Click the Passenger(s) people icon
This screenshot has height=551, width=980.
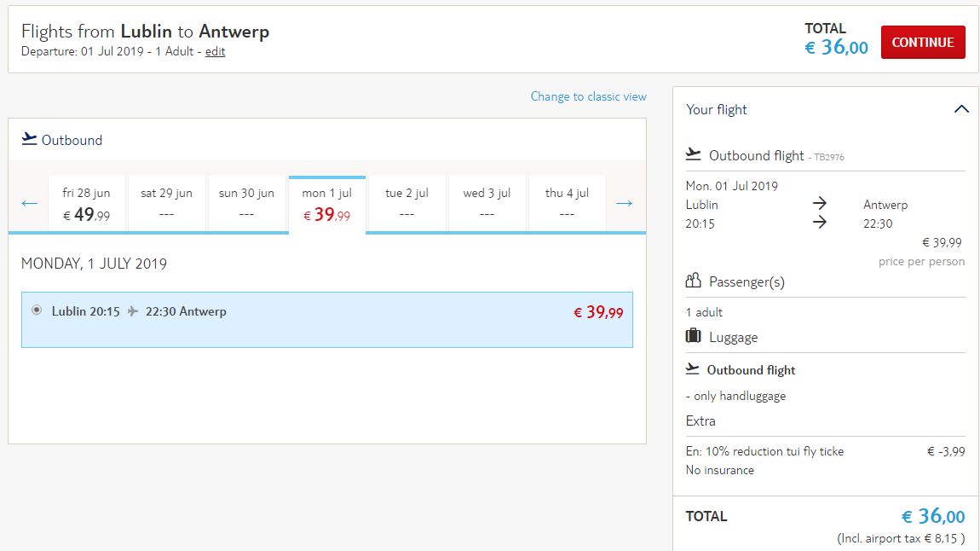693,281
